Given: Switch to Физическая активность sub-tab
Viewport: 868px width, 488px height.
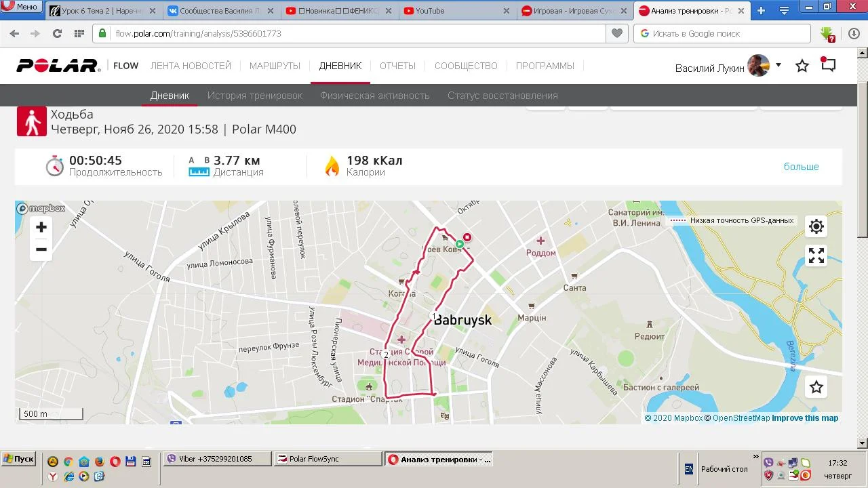Looking at the screenshot, I should click(x=375, y=96).
